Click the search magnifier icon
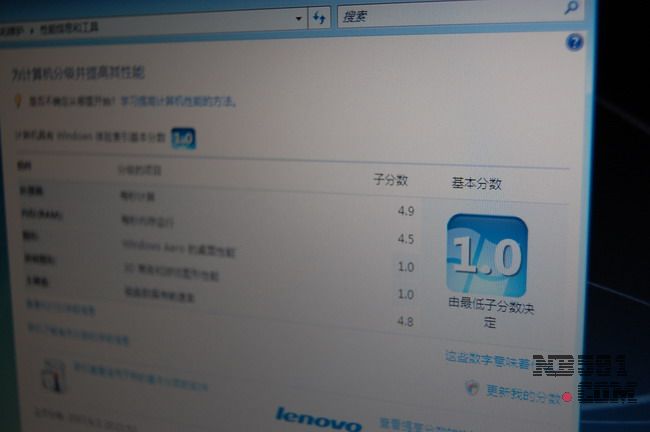The height and width of the screenshot is (432, 650). pyautogui.click(x=571, y=9)
